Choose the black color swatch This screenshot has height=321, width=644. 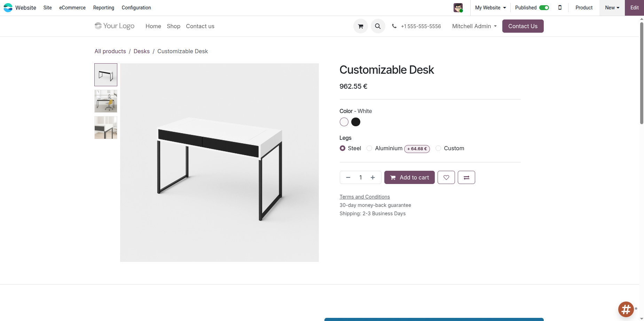pos(356,122)
